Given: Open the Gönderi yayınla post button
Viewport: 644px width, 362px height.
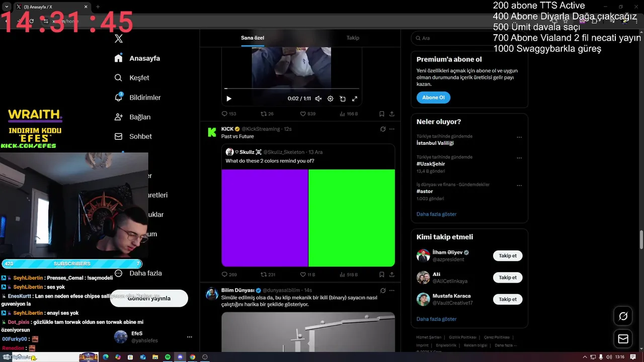Looking at the screenshot, I should coord(149,298).
